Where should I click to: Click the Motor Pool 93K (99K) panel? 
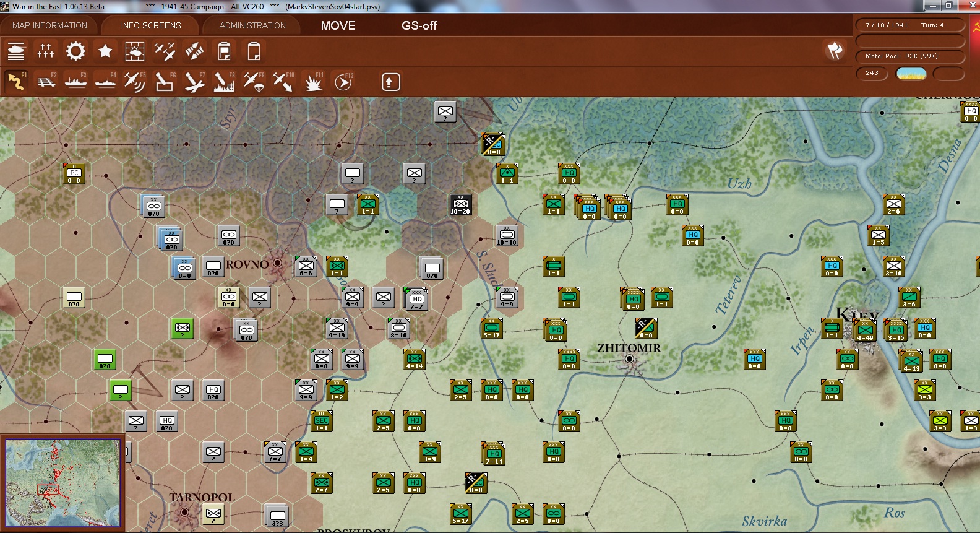(x=909, y=56)
